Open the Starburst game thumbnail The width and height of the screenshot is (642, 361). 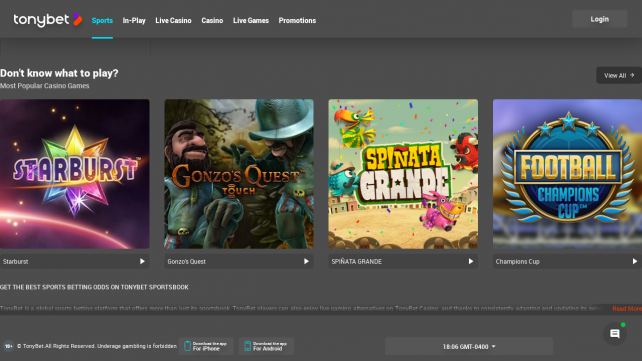pos(75,174)
